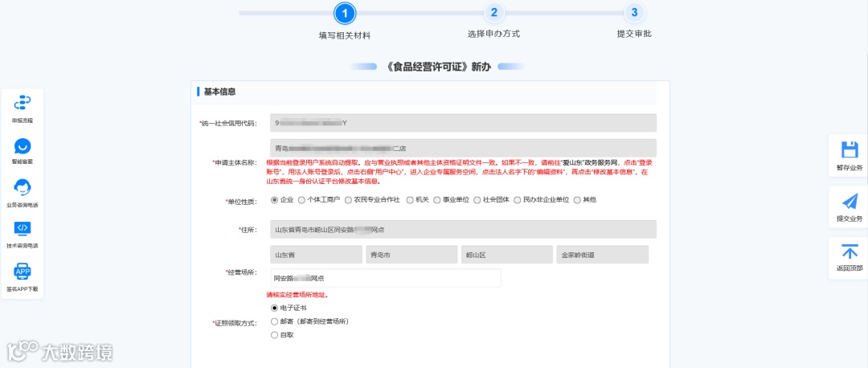The width and height of the screenshot is (868, 368).
Task: Click the 证照领取方式 label
Action: 235,322
